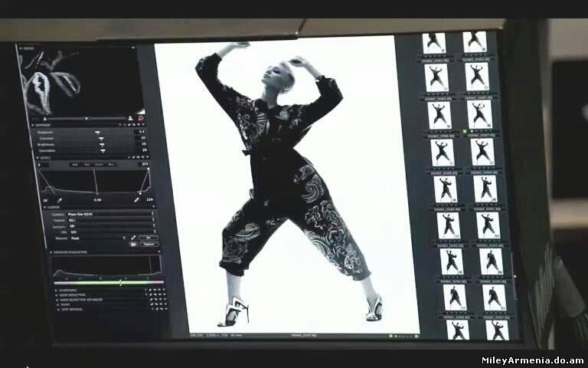Click the main viewer image of the dancer

(x=287, y=184)
